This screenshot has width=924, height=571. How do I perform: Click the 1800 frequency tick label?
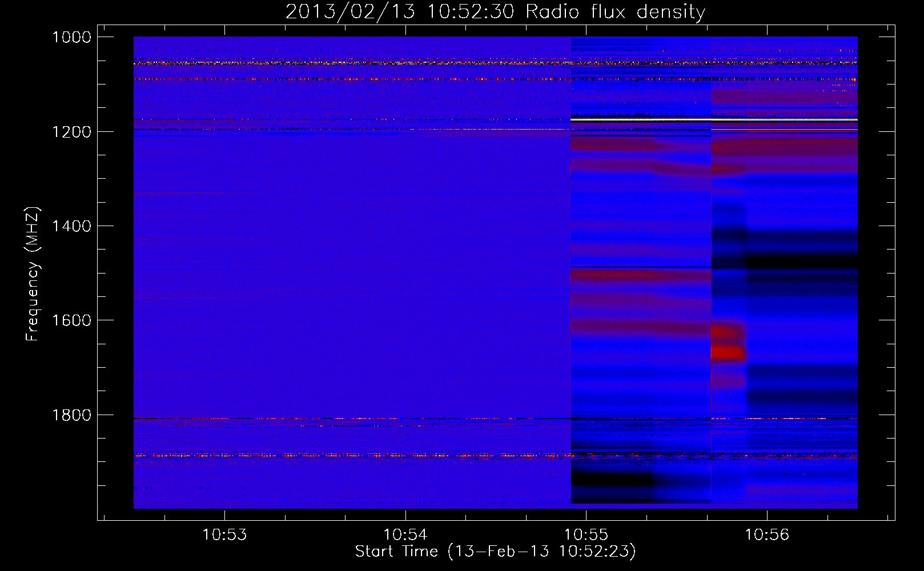[x=71, y=415]
